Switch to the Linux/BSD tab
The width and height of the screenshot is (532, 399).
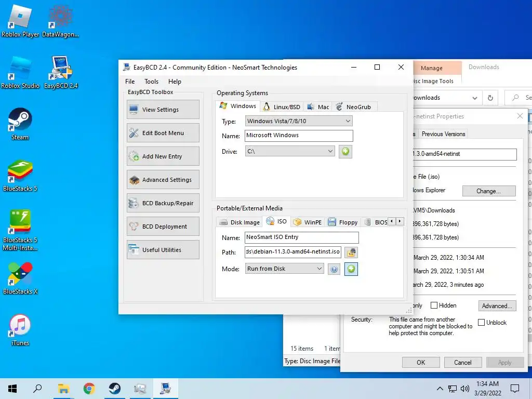point(282,107)
